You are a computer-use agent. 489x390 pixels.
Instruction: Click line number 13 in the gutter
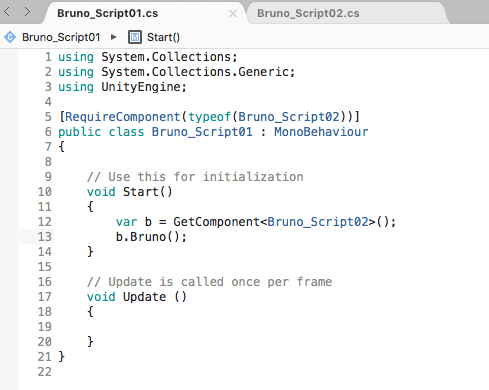tap(45, 237)
